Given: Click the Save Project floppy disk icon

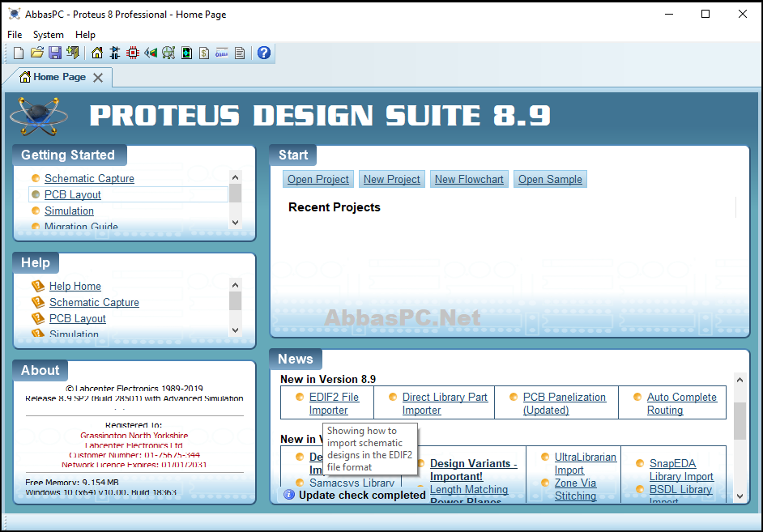Looking at the screenshot, I should click(55, 53).
